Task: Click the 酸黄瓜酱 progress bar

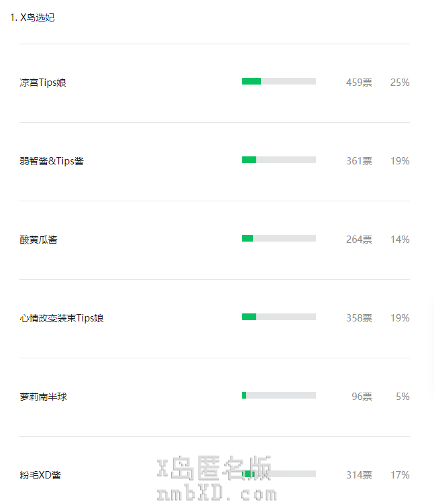Action: click(278, 238)
